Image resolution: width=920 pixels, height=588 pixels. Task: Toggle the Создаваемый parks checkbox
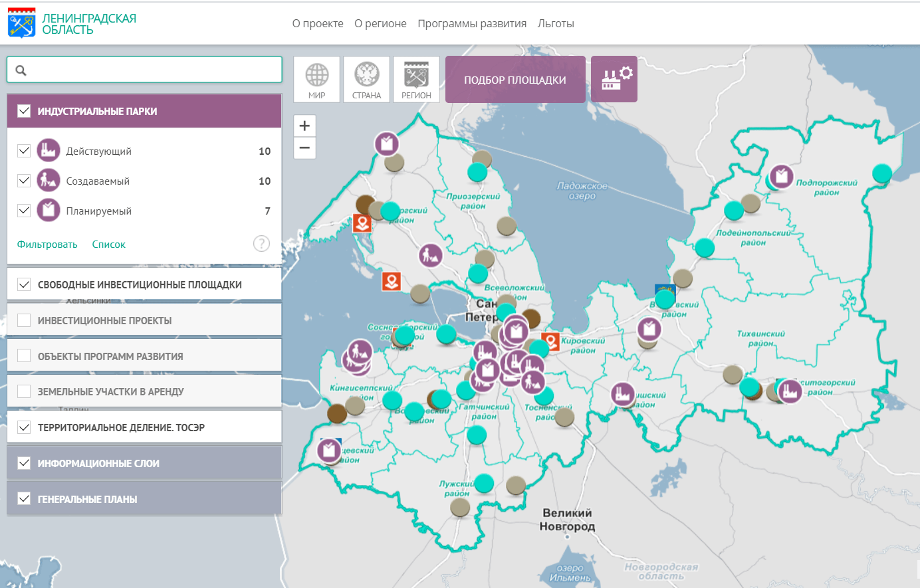point(24,181)
